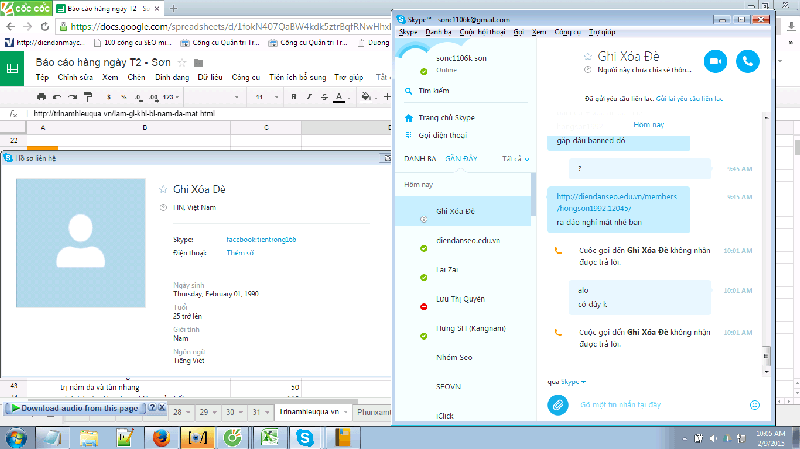Open the Chỉnh sửa menu in Sheets
The image size is (800, 449).
point(76,78)
